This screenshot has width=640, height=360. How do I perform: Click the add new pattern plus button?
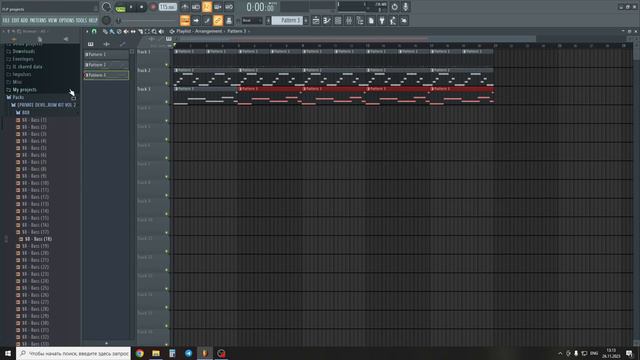click(306, 20)
